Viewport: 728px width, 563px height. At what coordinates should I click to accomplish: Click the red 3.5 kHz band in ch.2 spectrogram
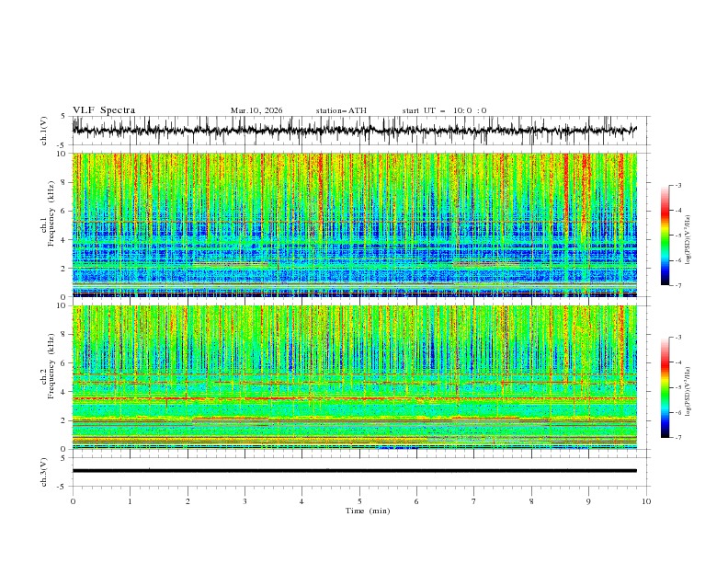click(354, 398)
